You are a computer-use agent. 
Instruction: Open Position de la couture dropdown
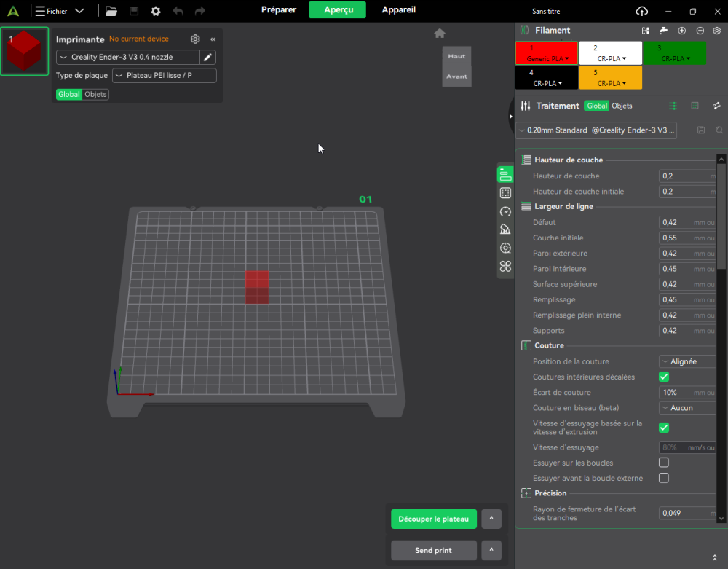tap(687, 361)
